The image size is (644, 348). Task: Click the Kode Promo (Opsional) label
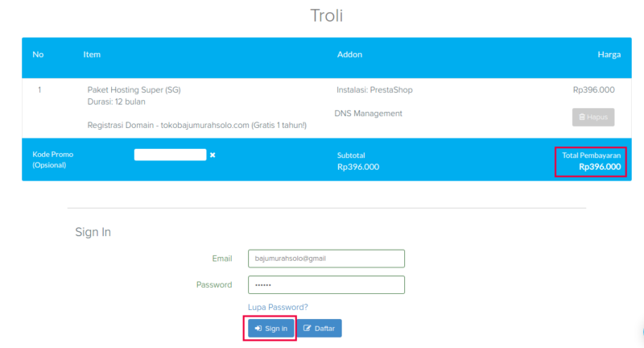point(52,159)
